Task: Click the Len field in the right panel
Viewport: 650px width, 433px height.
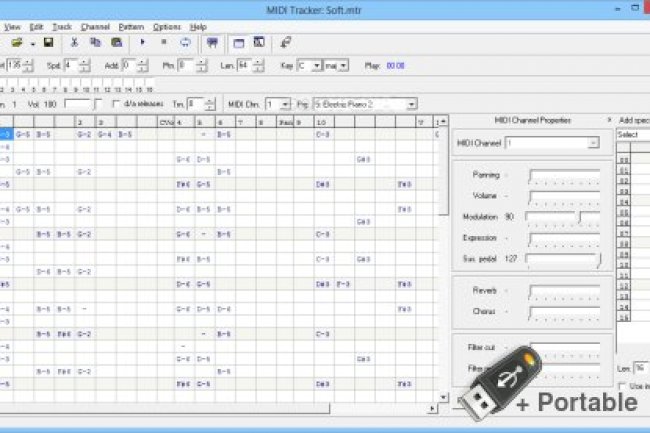Action: 640,368
